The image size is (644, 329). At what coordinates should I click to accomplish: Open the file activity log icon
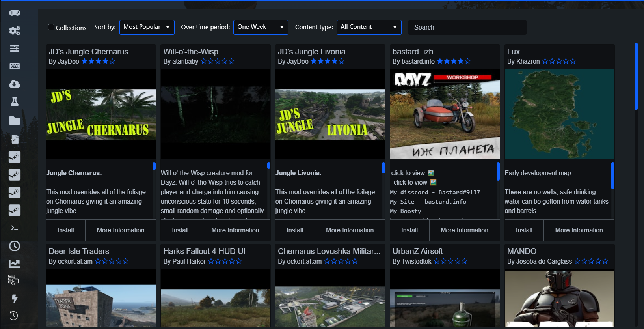pos(15,139)
